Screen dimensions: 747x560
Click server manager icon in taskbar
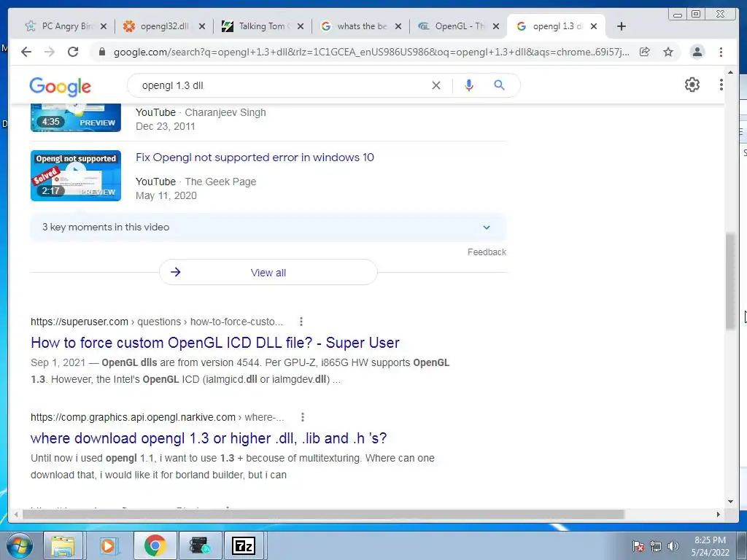click(x=199, y=545)
